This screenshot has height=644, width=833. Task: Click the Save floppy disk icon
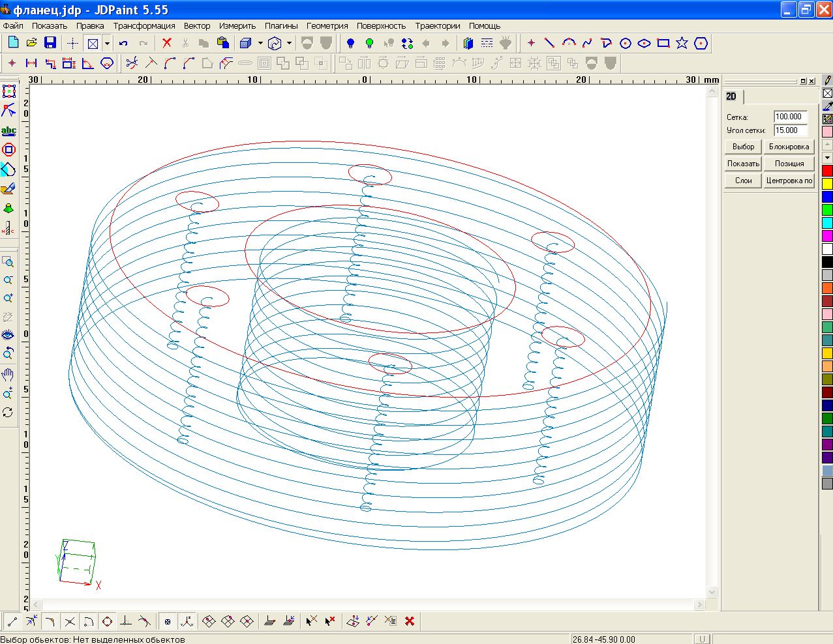[50, 43]
